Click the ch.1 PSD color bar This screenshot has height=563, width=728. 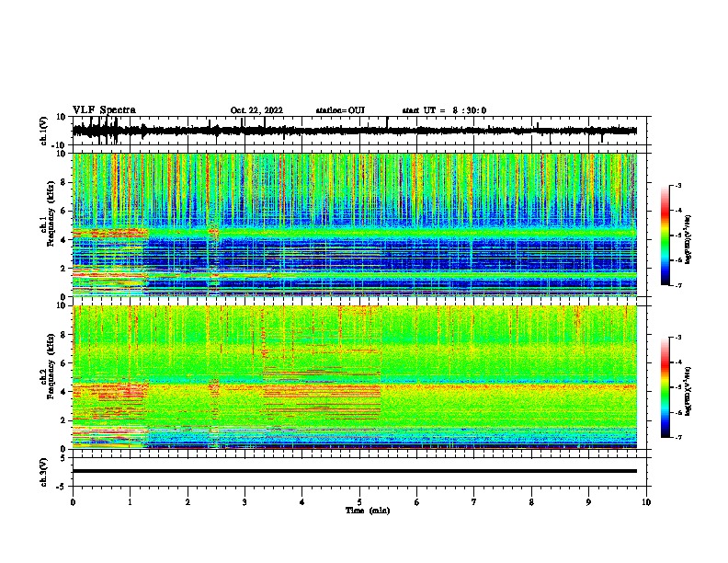click(665, 236)
